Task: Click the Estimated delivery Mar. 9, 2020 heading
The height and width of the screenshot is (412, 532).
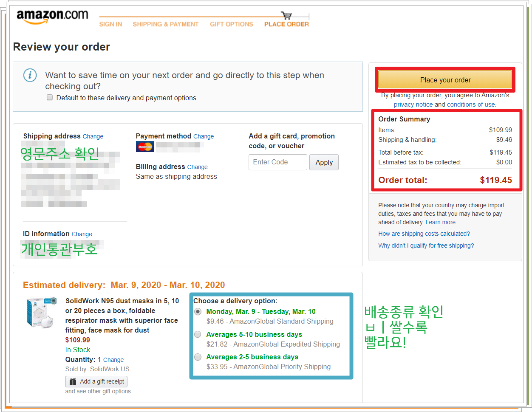Action: 124,285
